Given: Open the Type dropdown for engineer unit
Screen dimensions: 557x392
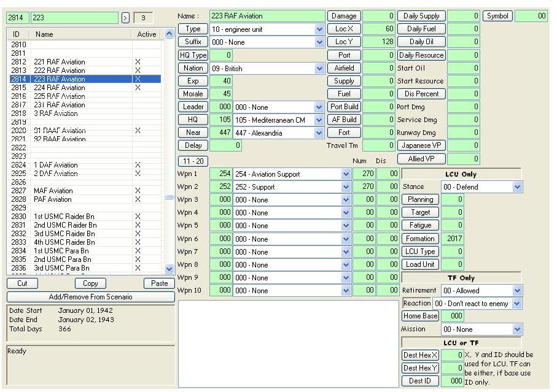Looking at the screenshot, I should tap(319, 29).
